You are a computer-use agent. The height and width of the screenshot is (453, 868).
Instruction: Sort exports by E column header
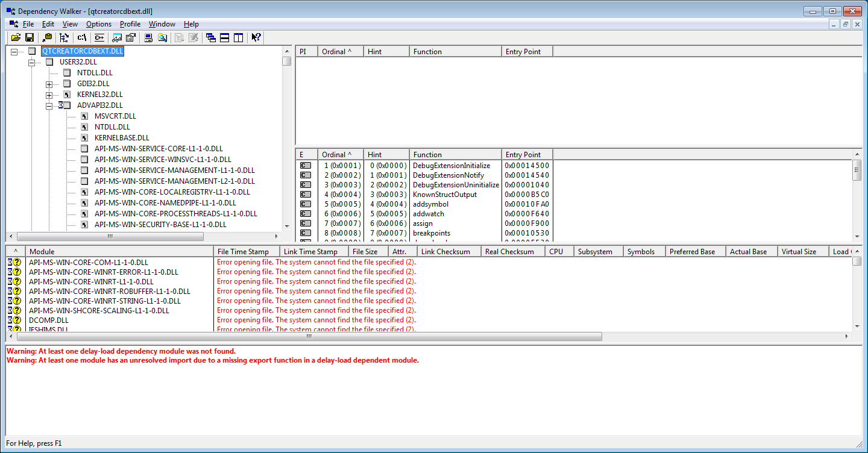click(x=306, y=155)
